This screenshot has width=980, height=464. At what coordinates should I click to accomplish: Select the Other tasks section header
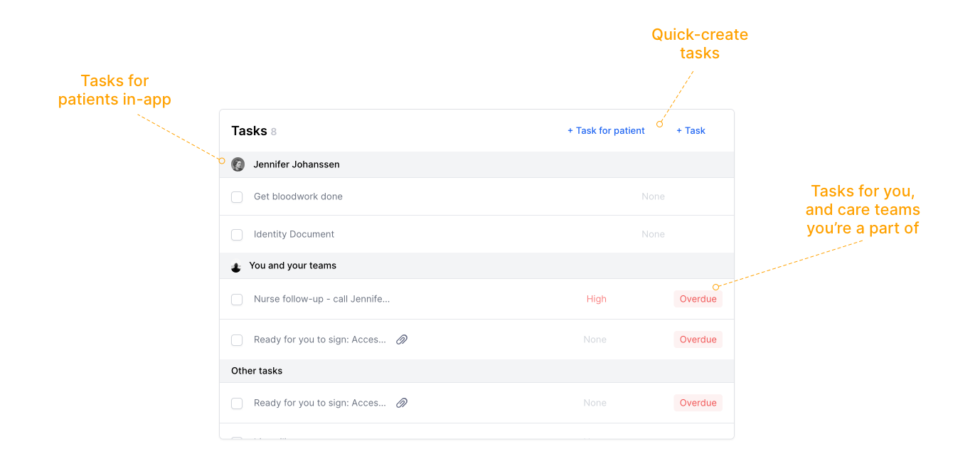257,371
